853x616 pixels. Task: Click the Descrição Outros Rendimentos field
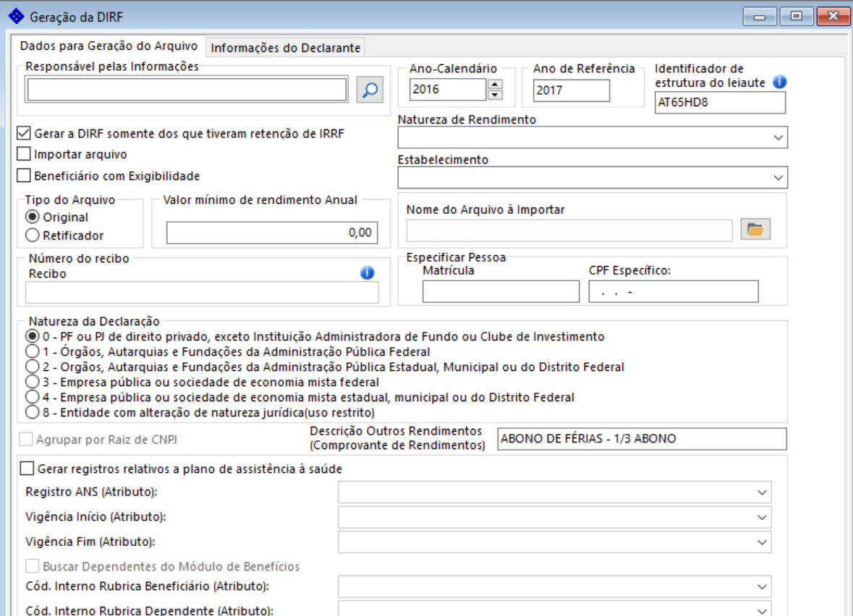click(x=642, y=439)
